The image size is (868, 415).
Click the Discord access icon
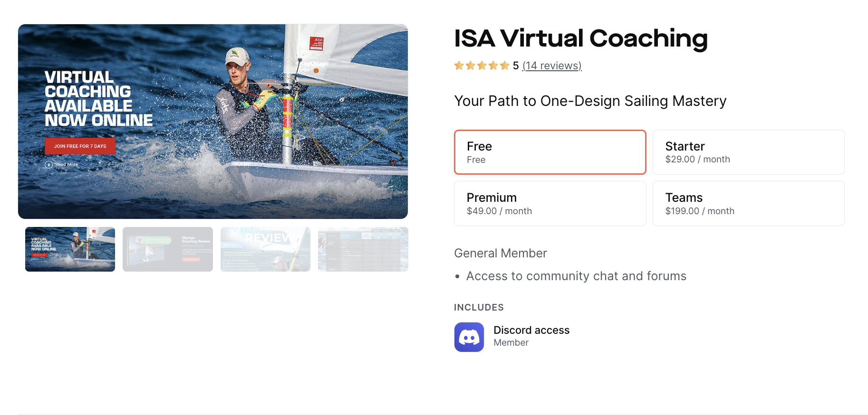pos(469,337)
